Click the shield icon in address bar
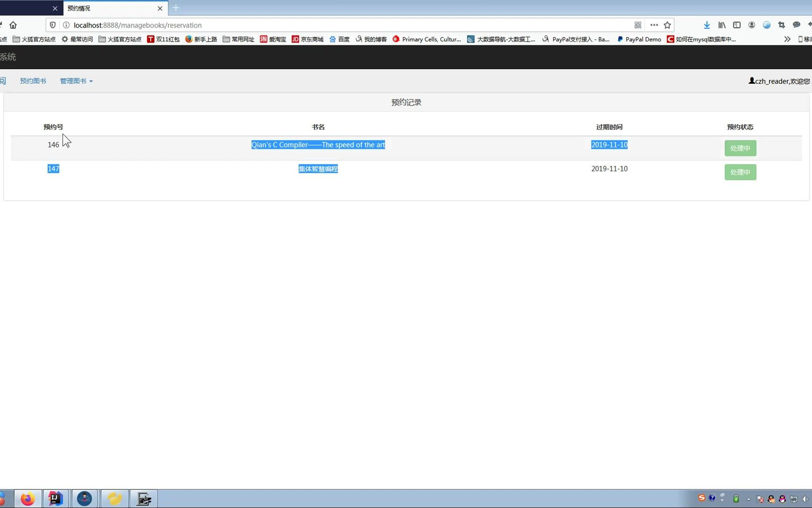The height and width of the screenshot is (508, 812). coord(52,25)
